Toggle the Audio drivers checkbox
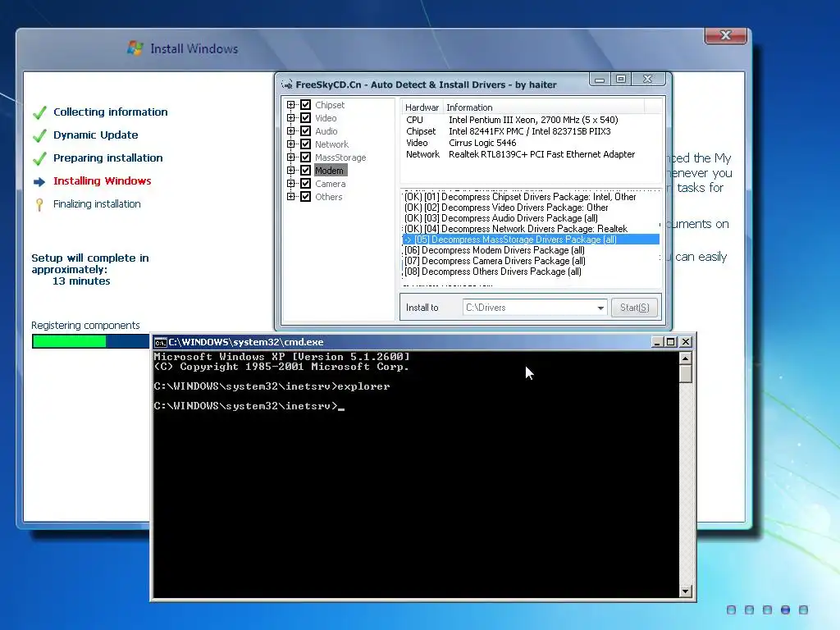This screenshot has height=630, width=840. [305, 130]
